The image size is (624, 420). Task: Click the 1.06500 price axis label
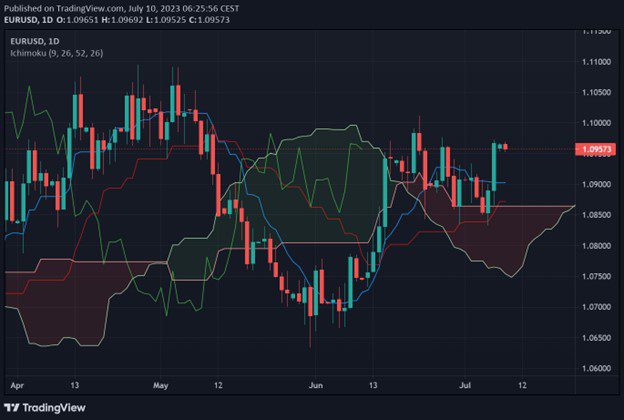(x=596, y=338)
